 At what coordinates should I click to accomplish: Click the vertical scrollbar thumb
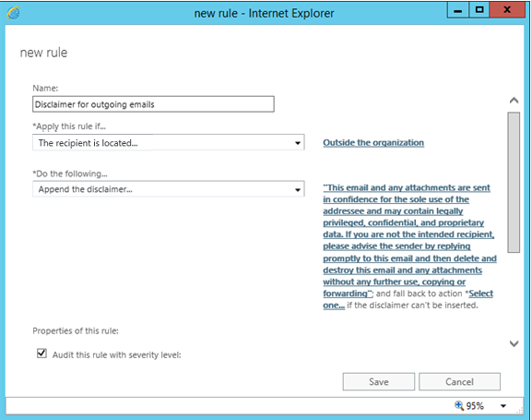click(x=514, y=183)
